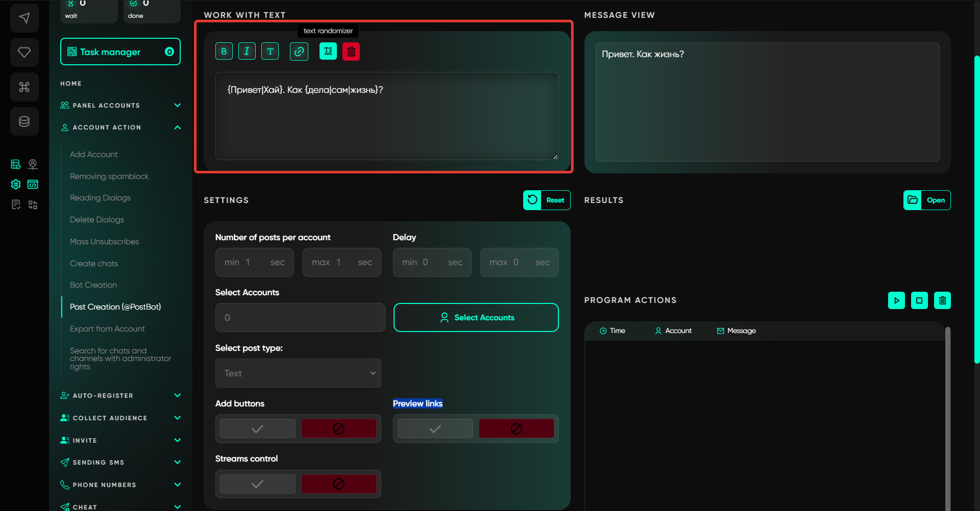
Task: Click the insert link icon
Action: tap(299, 52)
